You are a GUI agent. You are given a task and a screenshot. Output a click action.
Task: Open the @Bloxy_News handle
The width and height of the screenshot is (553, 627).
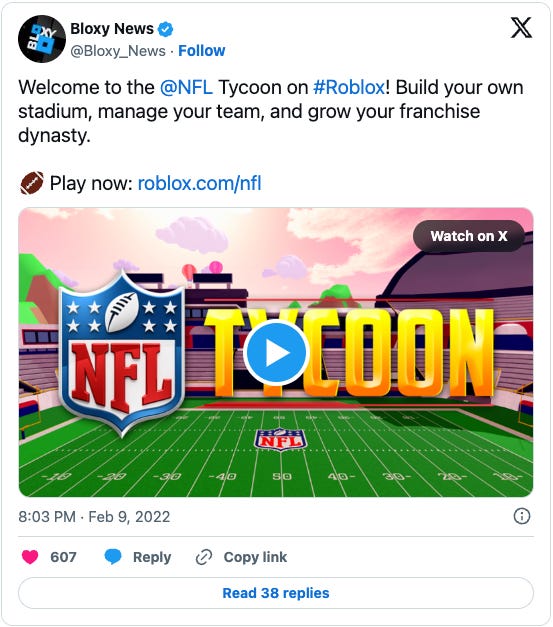coord(118,51)
